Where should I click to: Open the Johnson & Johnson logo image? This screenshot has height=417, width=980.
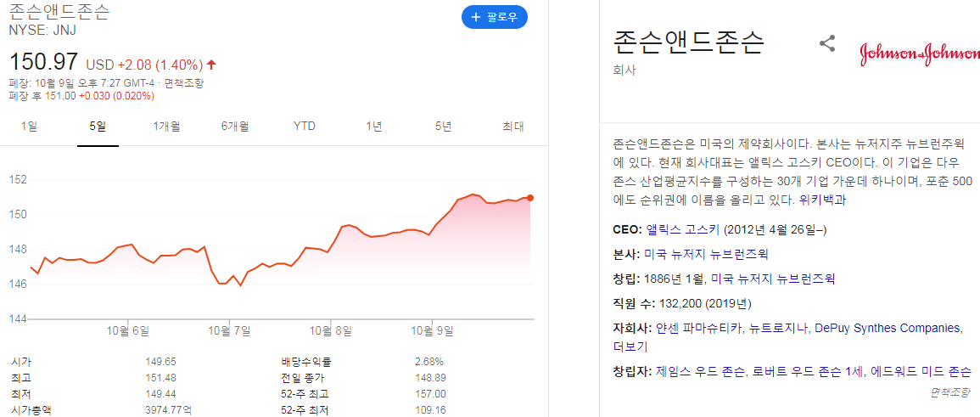920,54
